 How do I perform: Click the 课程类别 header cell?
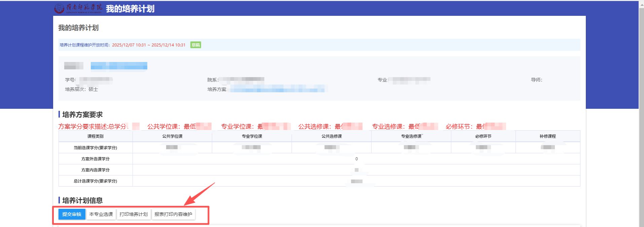tap(96, 136)
